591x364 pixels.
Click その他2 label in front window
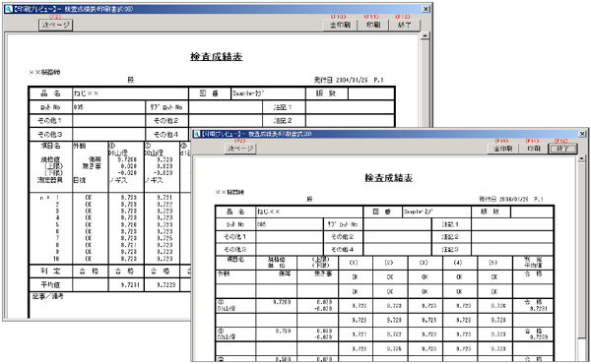[342, 237]
